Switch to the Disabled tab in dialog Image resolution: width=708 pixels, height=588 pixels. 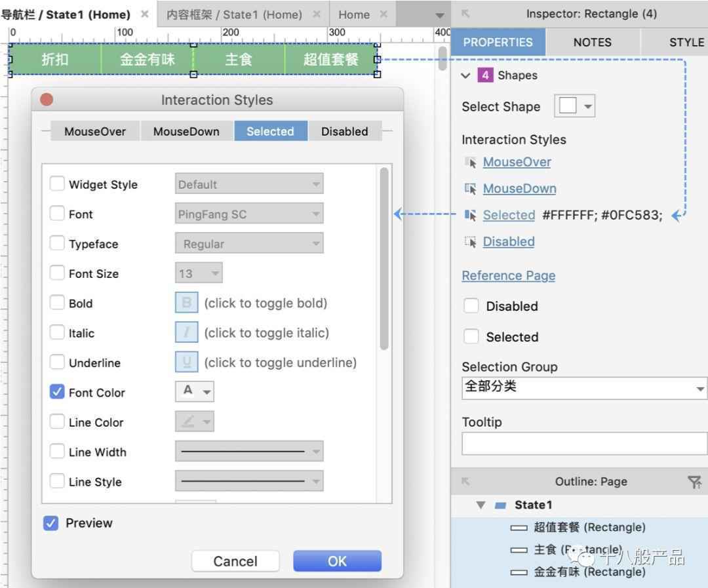pos(345,131)
